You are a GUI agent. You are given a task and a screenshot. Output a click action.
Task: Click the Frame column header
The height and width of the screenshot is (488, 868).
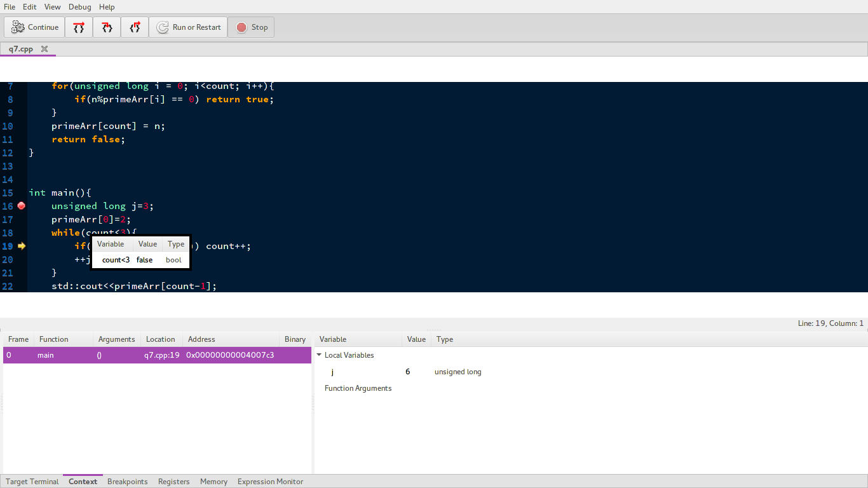18,339
